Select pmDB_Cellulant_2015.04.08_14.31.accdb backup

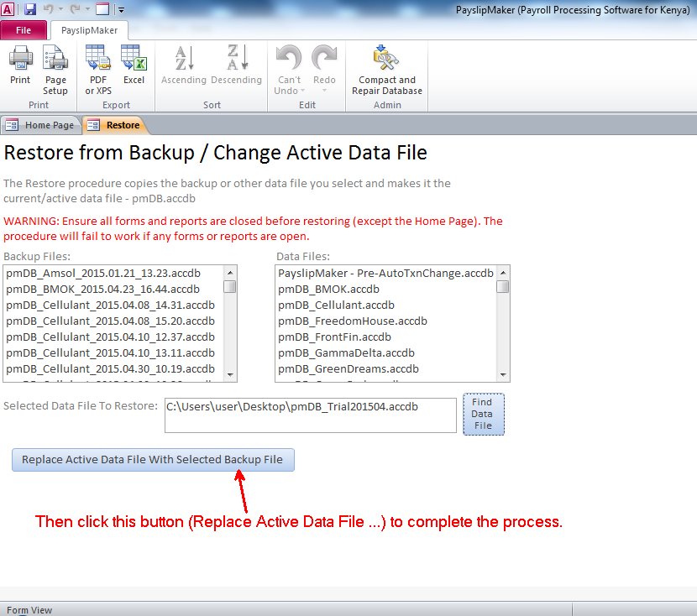click(114, 305)
